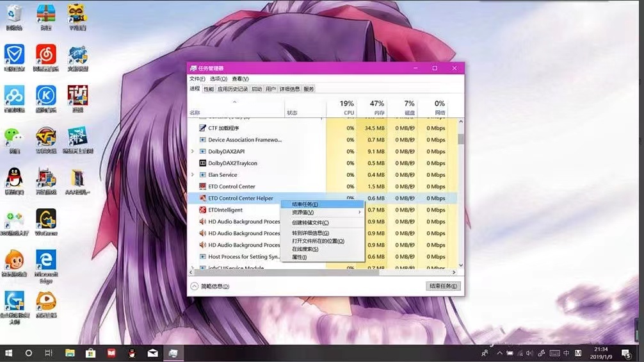Click the Windows Start button
This screenshot has width=644, height=362.
coord(8,353)
